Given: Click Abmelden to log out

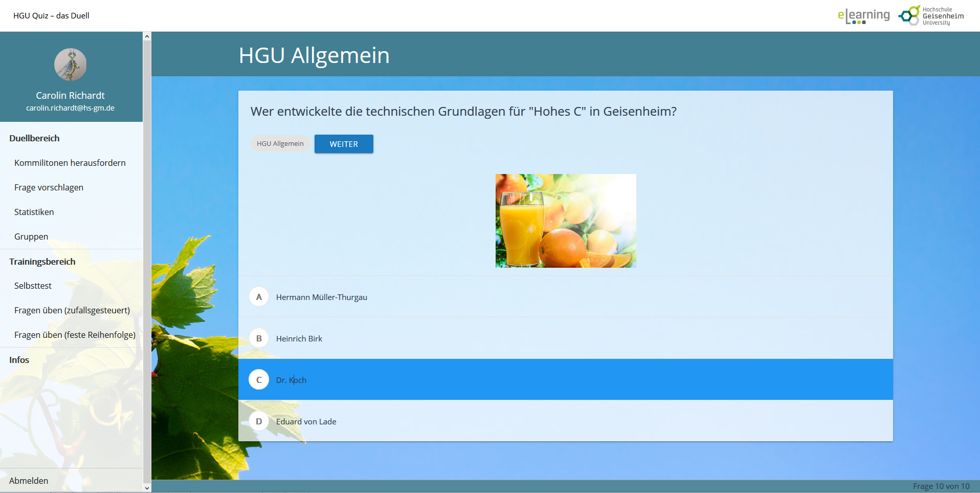Looking at the screenshot, I should coord(29,480).
